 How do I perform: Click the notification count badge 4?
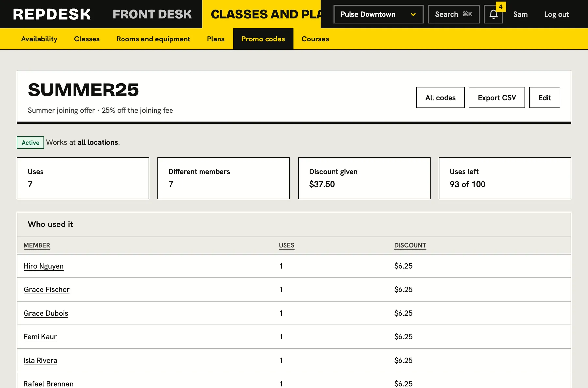tap(501, 7)
